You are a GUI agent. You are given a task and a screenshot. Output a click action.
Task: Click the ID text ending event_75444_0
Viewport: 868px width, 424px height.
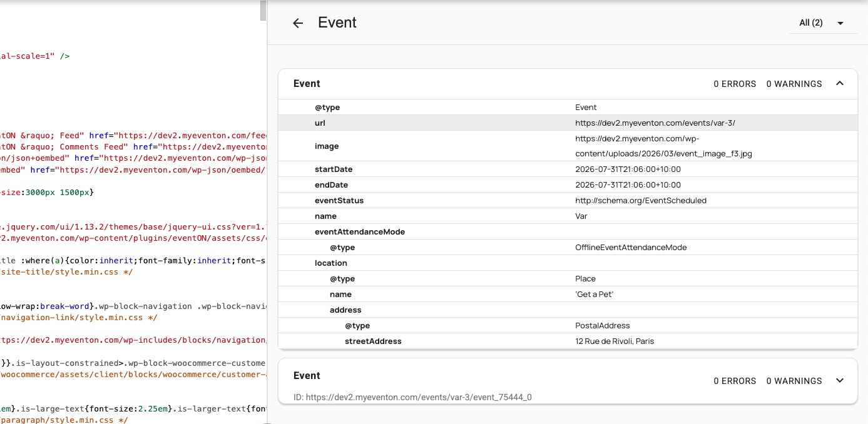tap(412, 397)
